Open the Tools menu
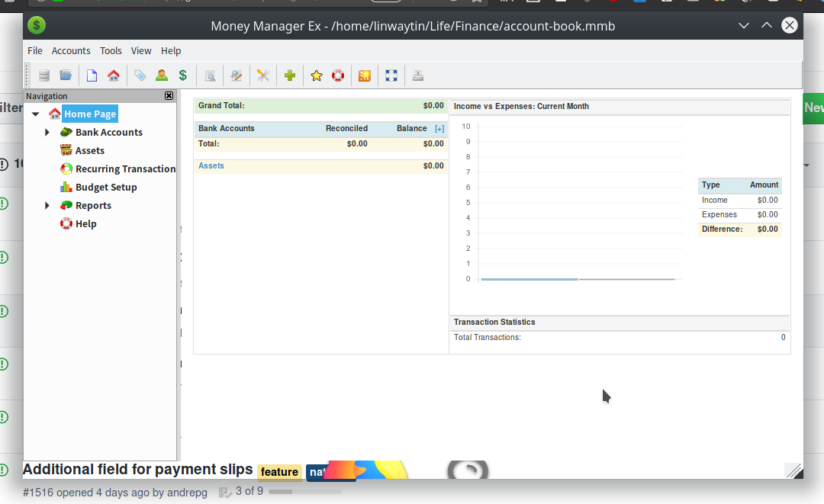Viewport: 824px width, 504px height. coord(111,50)
